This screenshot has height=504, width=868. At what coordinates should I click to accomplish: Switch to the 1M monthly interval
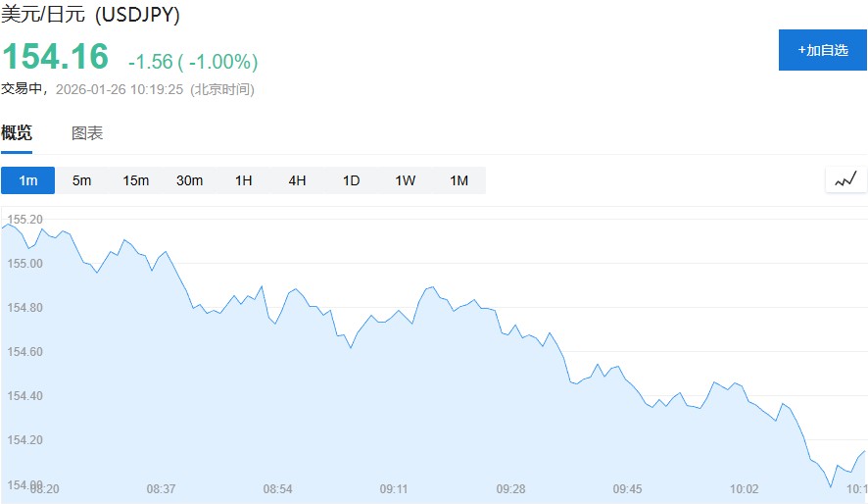(x=458, y=180)
